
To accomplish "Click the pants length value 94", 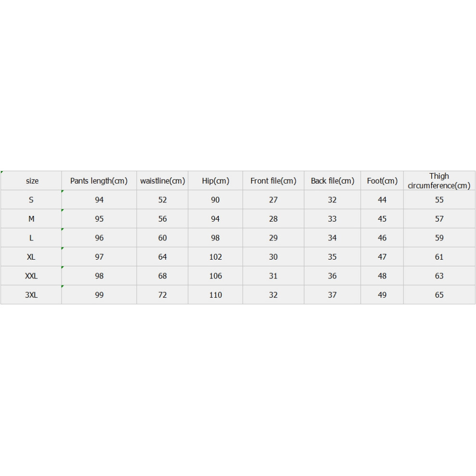I will tap(99, 200).
